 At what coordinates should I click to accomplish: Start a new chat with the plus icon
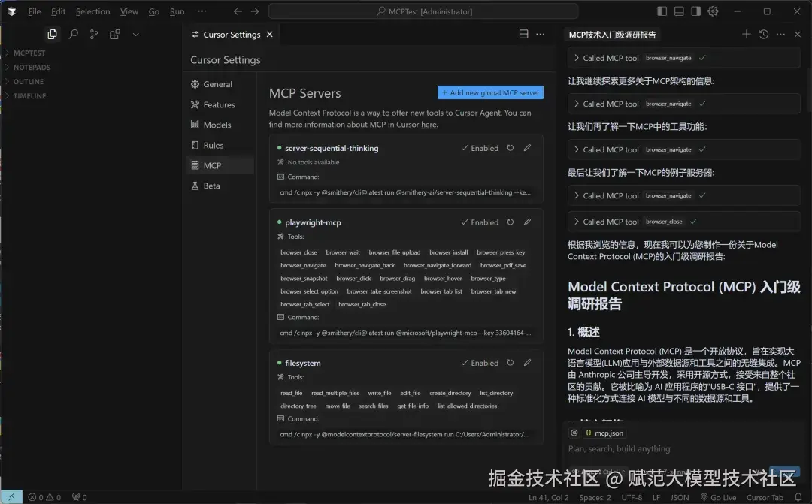tap(746, 34)
